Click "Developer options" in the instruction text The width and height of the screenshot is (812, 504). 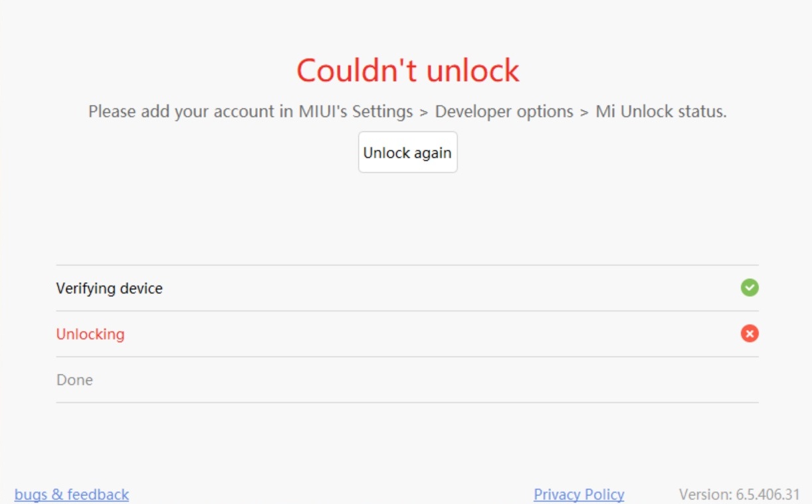pos(504,112)
